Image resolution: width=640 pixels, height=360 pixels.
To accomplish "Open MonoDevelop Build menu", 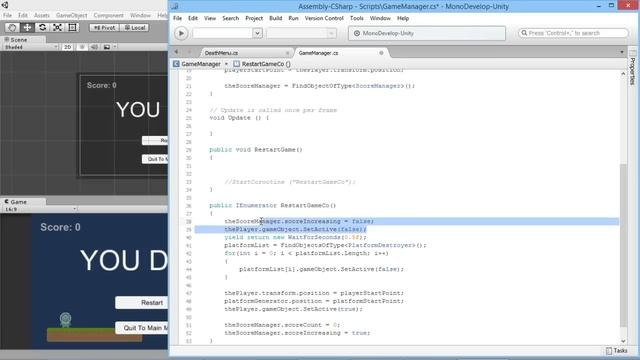I will coord(276,18).
